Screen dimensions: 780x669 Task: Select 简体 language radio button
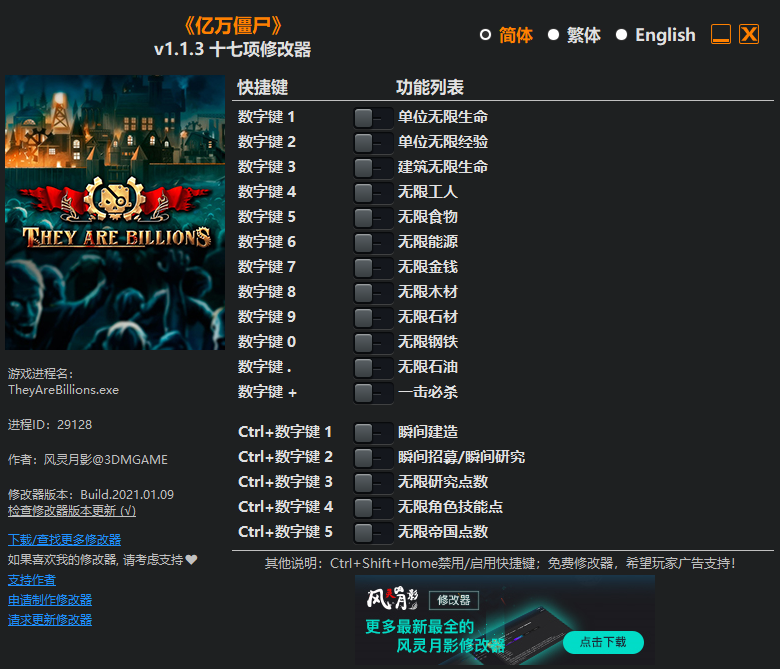point(485,35)
